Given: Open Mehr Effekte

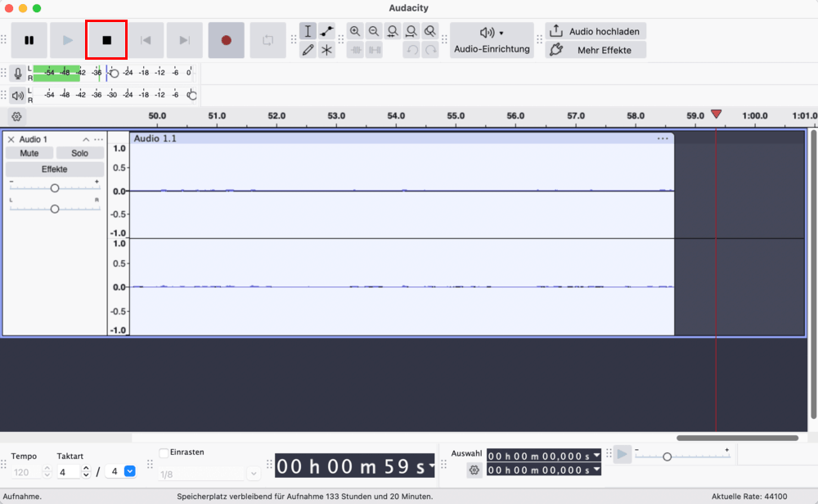Looking at the screenshot, I should (x=596, y=50).
